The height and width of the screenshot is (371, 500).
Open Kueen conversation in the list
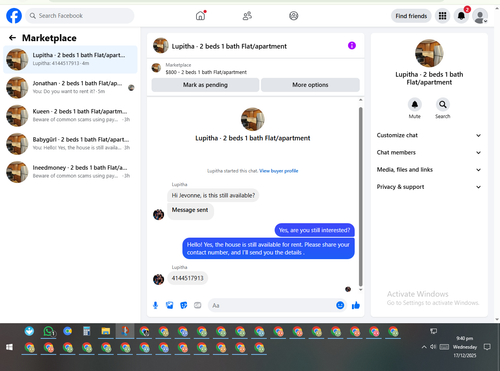click(70, 115)
